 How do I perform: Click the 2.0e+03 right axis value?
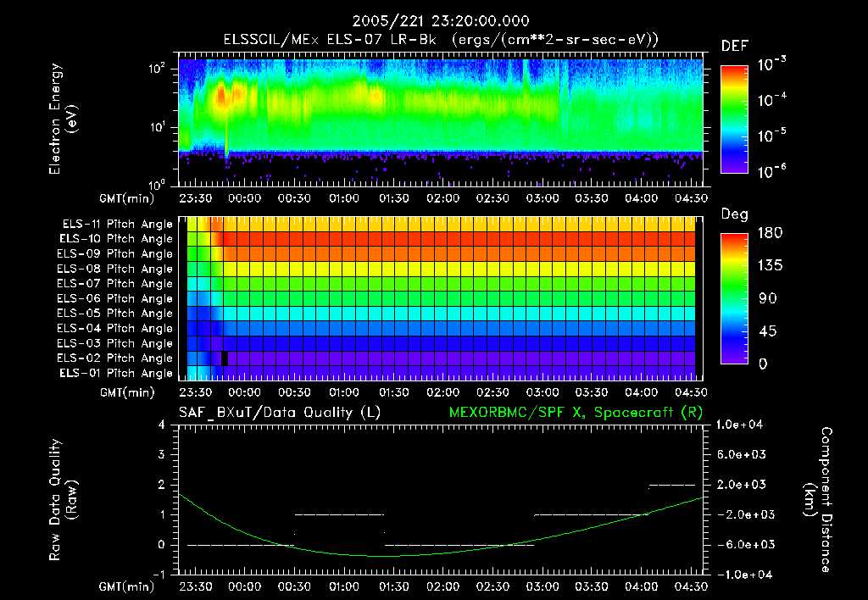coord(741,485)
